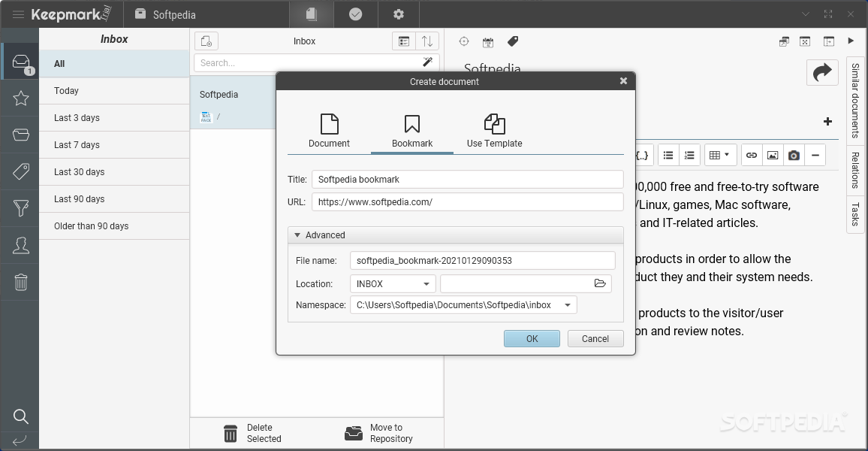Viewport: 868px width, 451px height.
Task: Open the Softpedia repository in title bar
Action: pos(166,14)
